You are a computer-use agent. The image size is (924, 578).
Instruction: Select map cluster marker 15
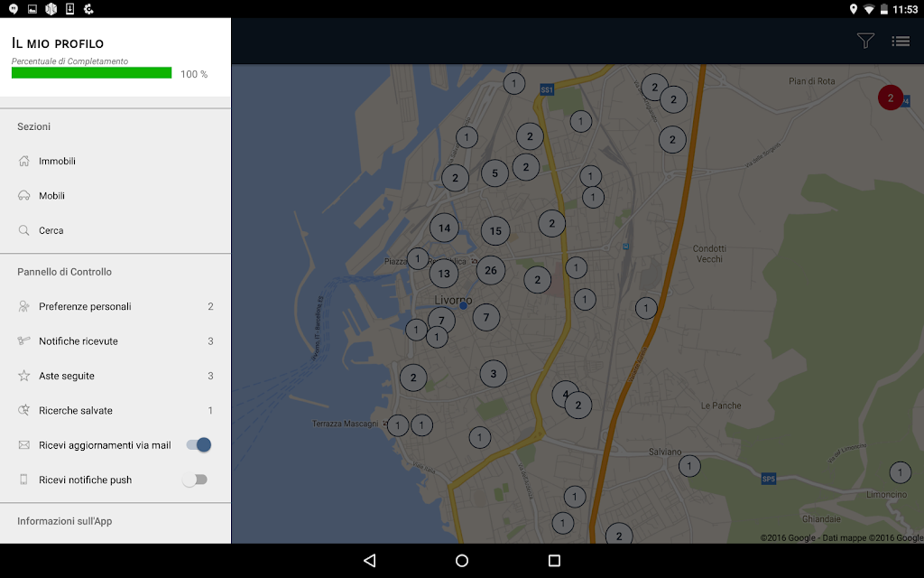tap(495, 230)
